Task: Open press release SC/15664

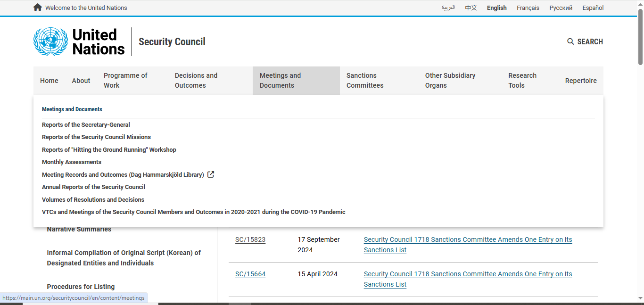Action: point(250,274)
